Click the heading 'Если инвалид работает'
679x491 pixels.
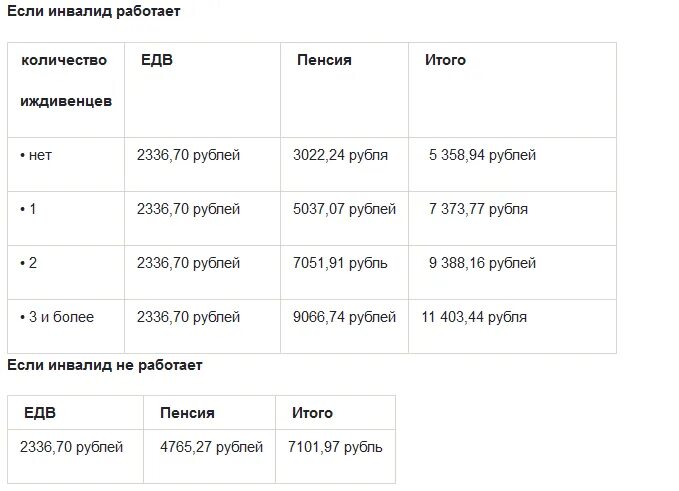94,11
